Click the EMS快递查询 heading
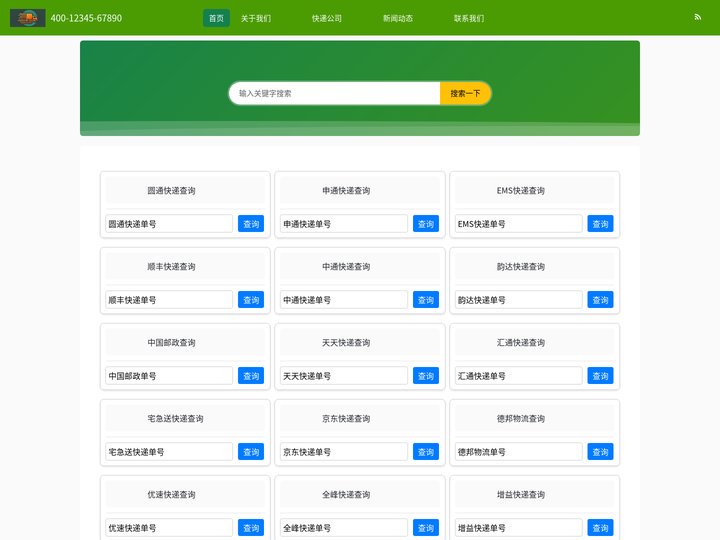The height and width of the screenshot is (540, 720). click(521, 191)
